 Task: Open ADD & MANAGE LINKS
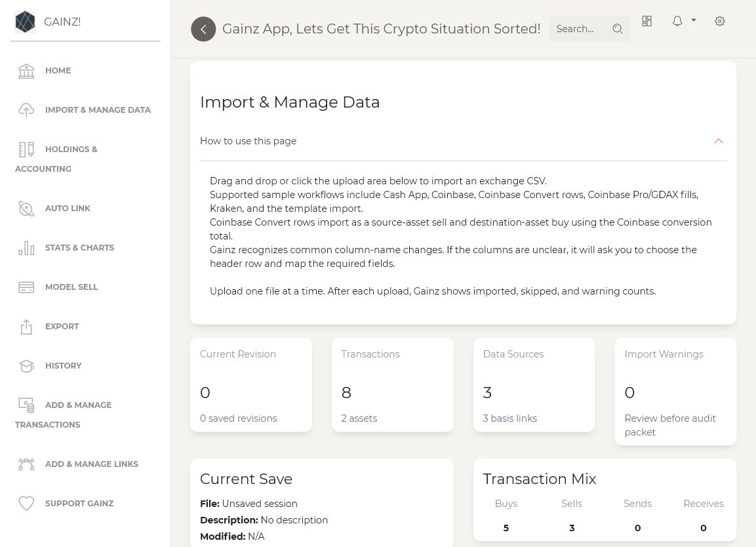92,464
